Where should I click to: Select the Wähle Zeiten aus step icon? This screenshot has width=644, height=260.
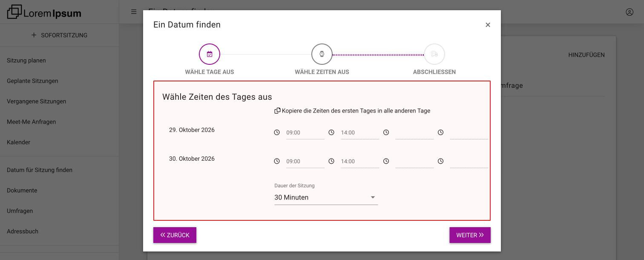[322, 54]
